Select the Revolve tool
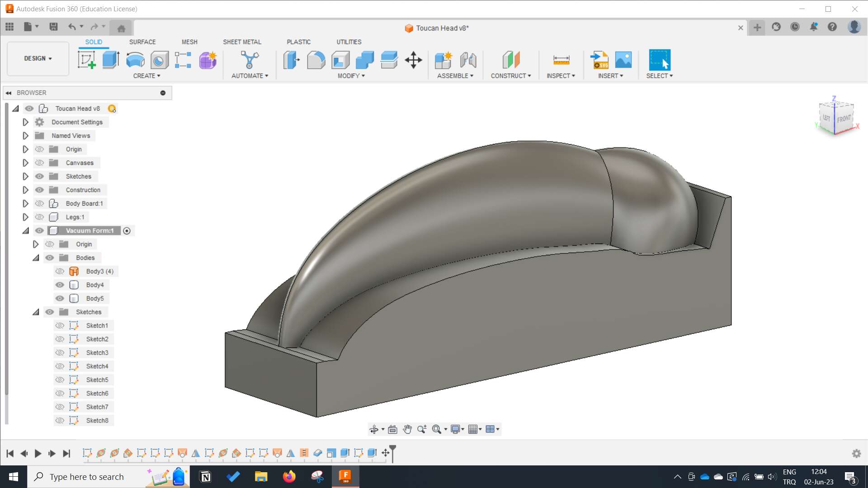Screen dimensions: 868x488 tap(135, 60)
